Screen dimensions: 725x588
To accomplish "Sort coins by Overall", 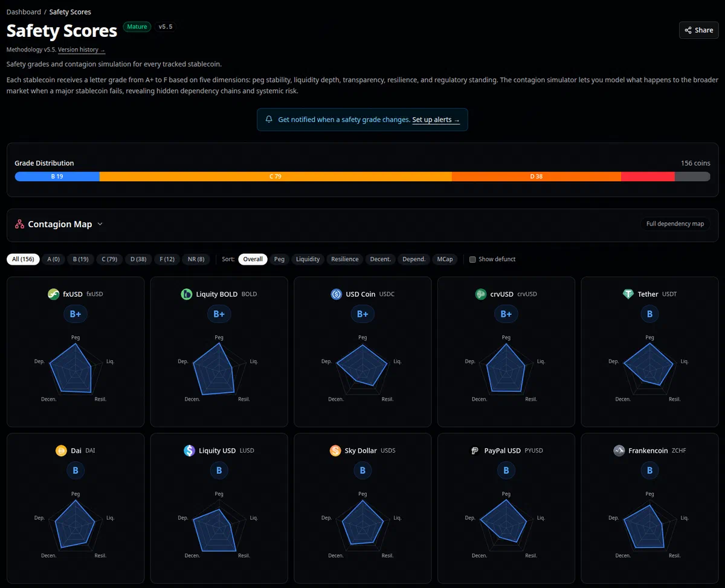I will [253, 259].
